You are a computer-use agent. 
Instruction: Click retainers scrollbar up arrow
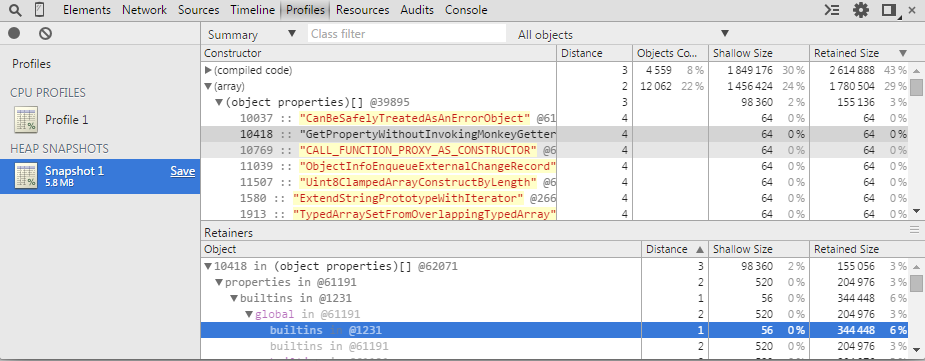tap(916, 266)
